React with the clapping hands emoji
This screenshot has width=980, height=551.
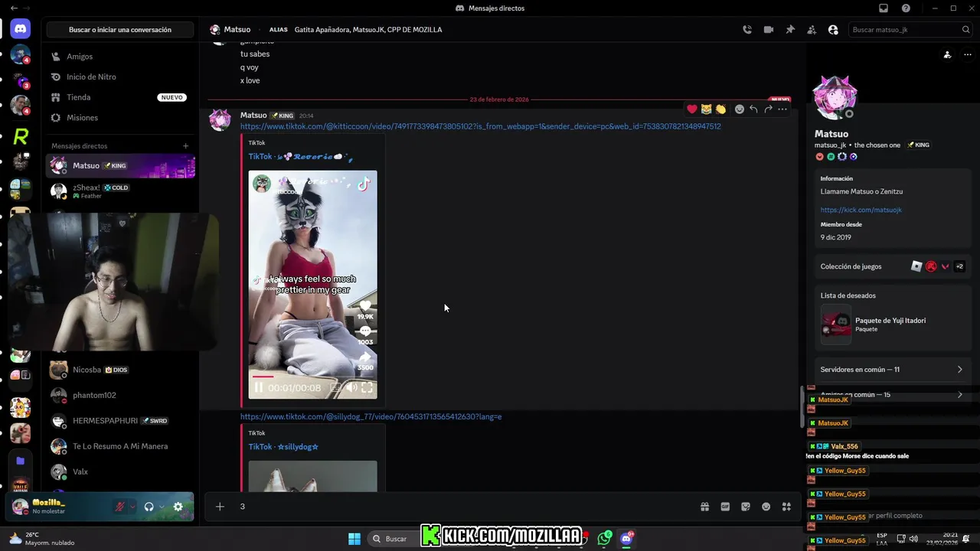tap(721, 109)
